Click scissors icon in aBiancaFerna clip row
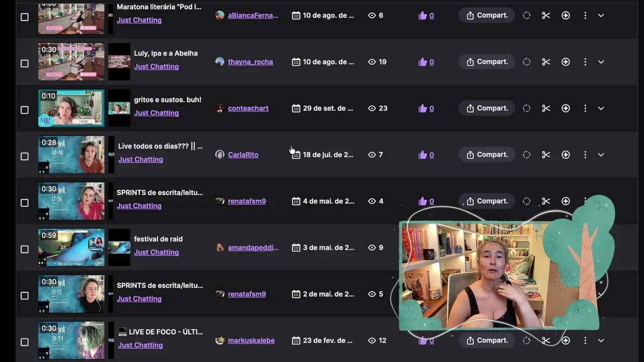The image size is (644, 362). (x=546, y=16)
